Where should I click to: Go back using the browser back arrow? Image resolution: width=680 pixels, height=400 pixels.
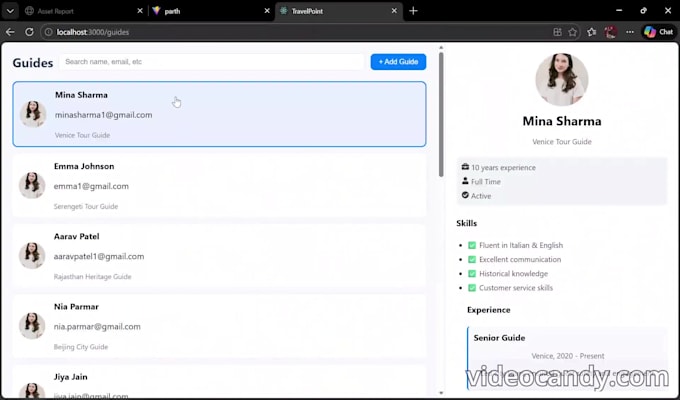10,32
